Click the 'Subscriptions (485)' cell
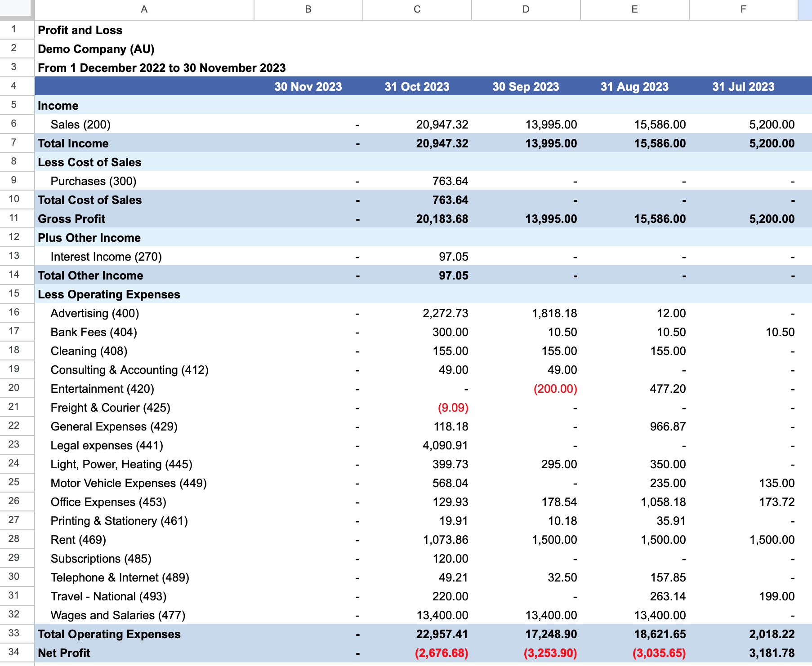Image resolution: width=812 pixels, height=666 pixels. (144, 559)
